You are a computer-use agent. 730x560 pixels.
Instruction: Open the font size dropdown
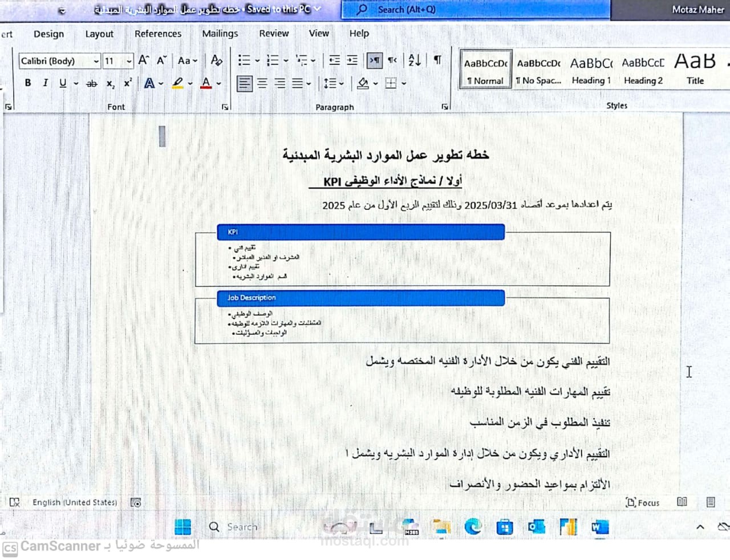click(x=129, y=61)
